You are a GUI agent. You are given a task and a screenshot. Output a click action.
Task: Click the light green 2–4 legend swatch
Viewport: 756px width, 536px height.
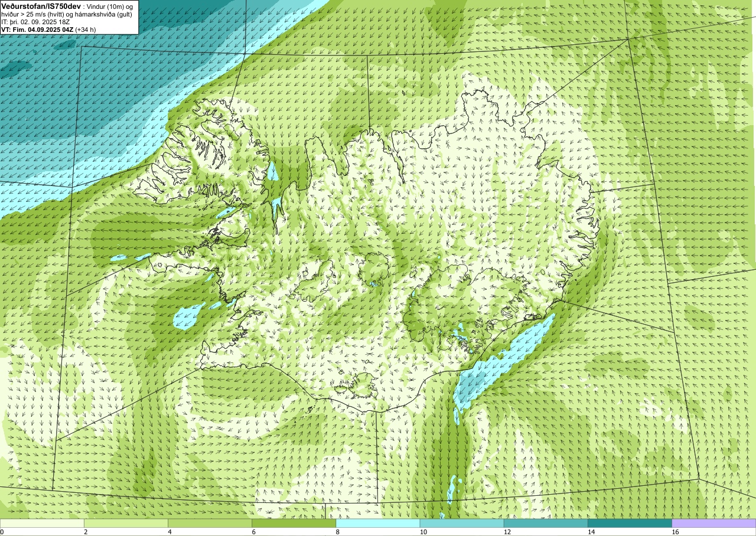click(x=126, y=523)
